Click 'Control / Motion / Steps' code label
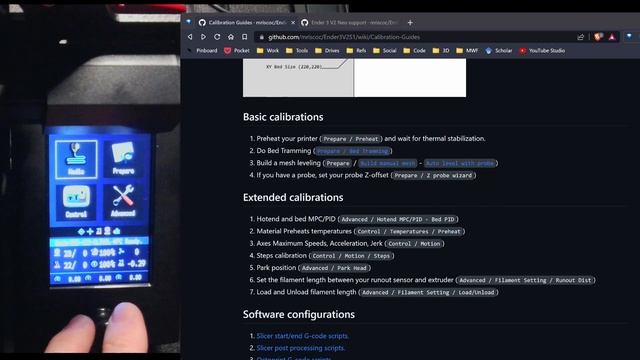Image resolution: width=640 pixels, height=360 pixels. tap(351, 256)
